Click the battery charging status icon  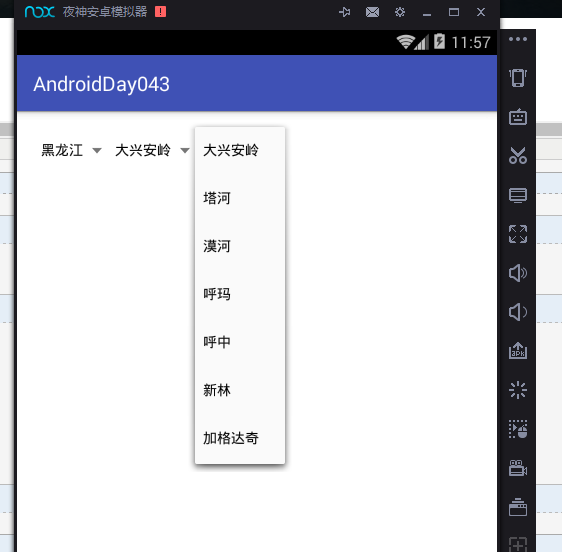tap(439, 42)
